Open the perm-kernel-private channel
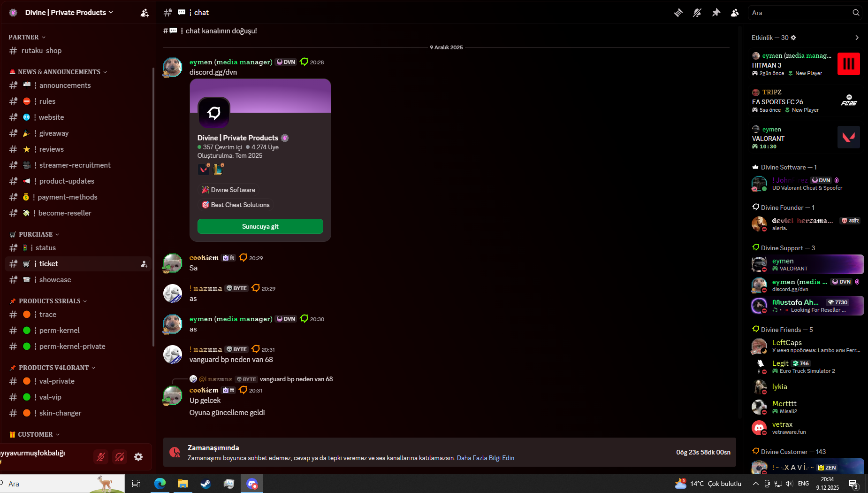 pos(78,347)
